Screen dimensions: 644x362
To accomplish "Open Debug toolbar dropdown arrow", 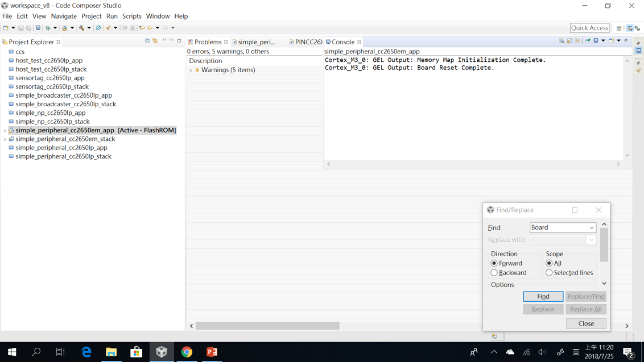I will [x=55, y=28].
